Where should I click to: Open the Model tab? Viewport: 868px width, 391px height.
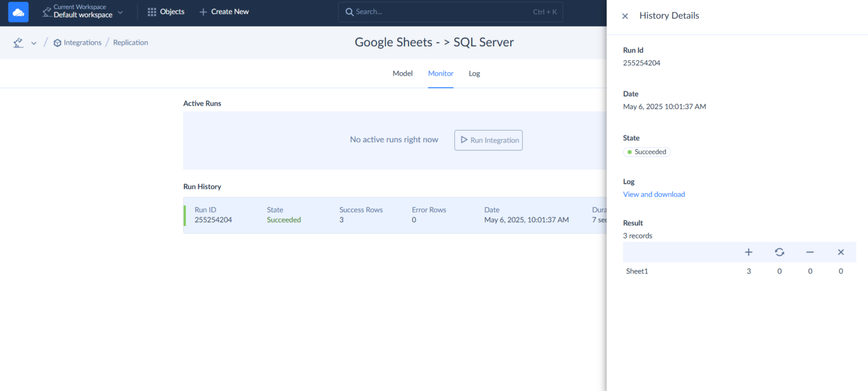pos(402,73)
